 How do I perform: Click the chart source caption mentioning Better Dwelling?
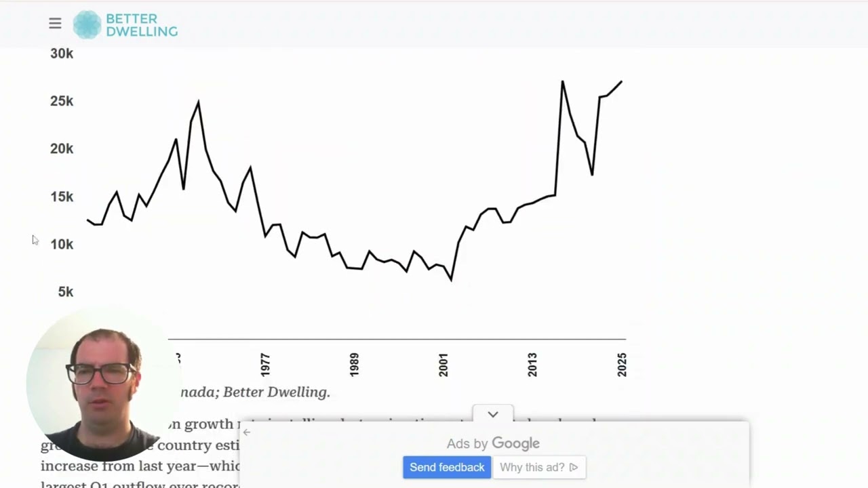pyautogui.click(x=256, y=392)
